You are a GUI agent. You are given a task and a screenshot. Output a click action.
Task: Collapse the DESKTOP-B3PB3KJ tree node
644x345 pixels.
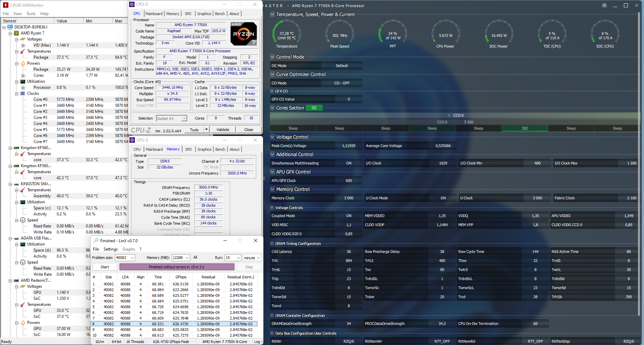point(4,27)
